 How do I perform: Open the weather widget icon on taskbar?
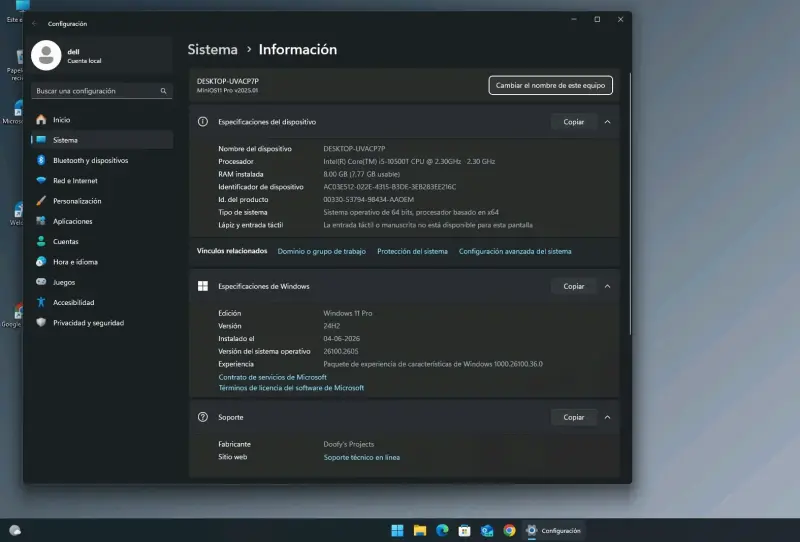15,531
